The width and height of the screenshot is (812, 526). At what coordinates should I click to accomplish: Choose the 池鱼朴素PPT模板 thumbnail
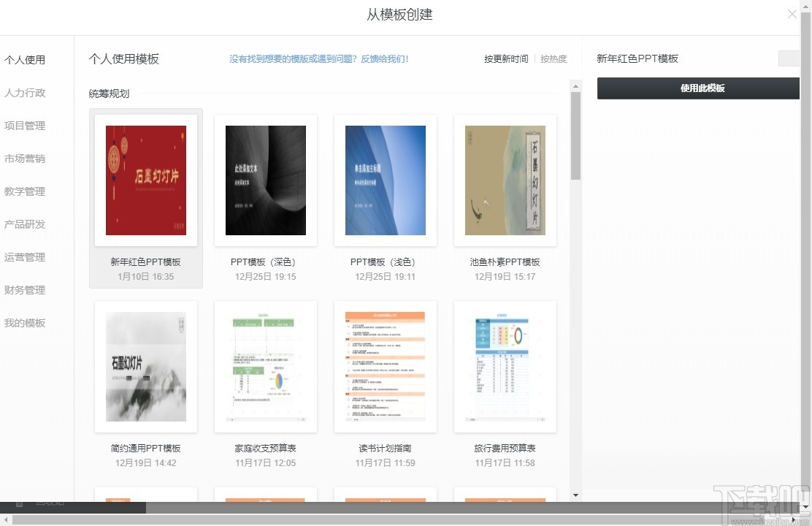(x=505, y=180)
